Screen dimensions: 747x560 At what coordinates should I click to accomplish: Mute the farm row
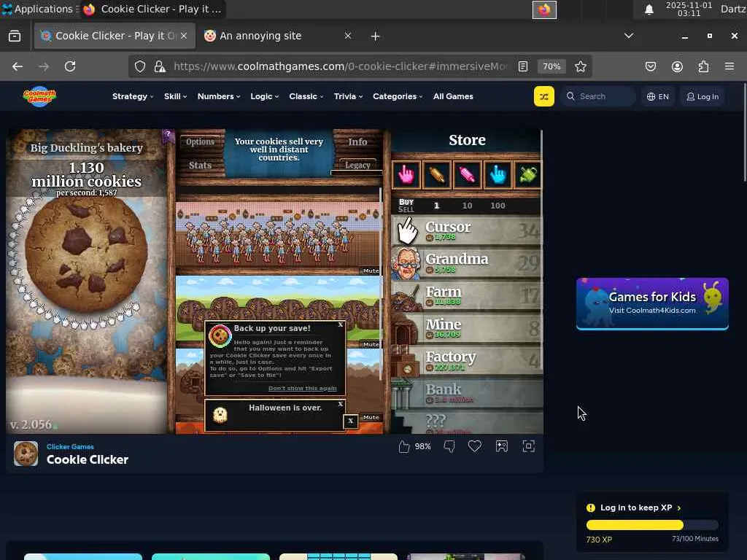[371, 344]
